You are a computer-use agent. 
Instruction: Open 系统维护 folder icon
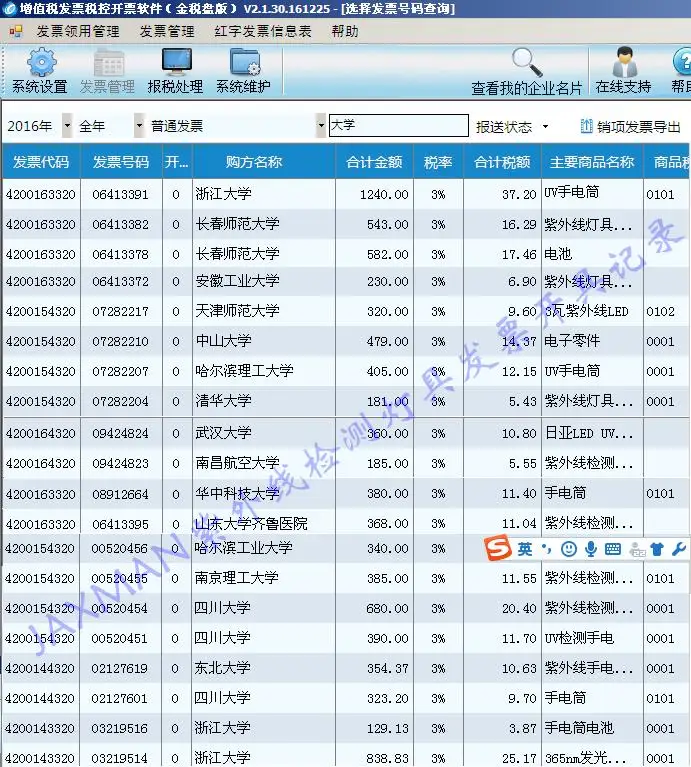pos(245,63)
